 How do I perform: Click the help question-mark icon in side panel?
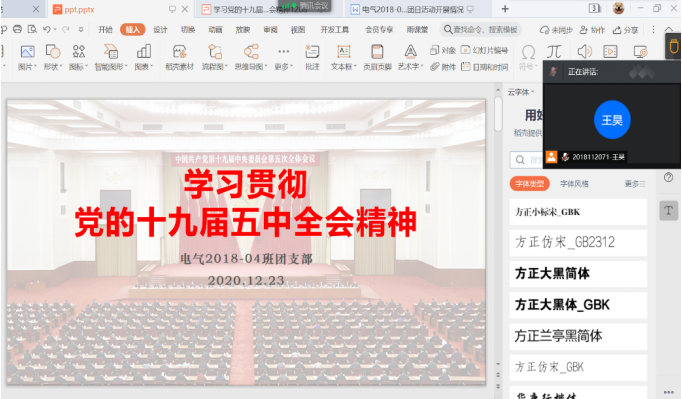click(x=669, y=177)
